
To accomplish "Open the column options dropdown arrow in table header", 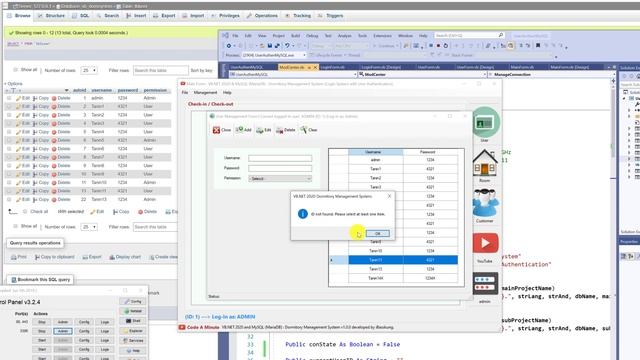I will pos(66,90).
